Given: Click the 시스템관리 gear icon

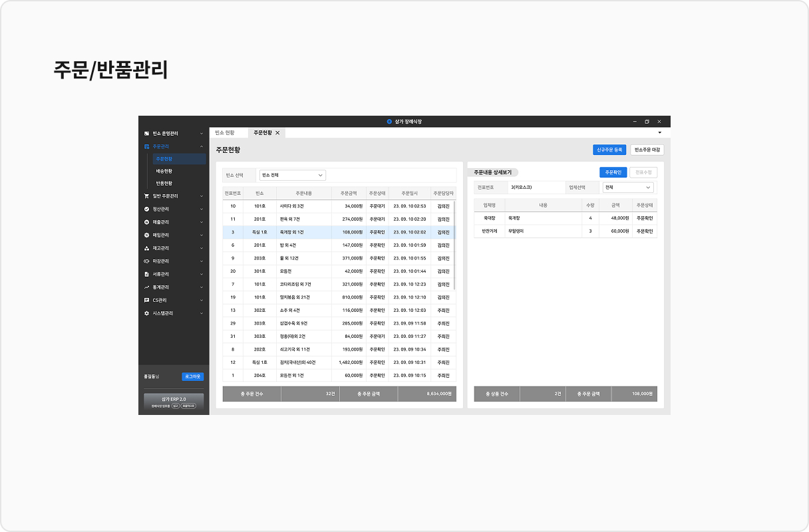Looking at the screenshot, I should pyautogui.click(x=146, y=313).
